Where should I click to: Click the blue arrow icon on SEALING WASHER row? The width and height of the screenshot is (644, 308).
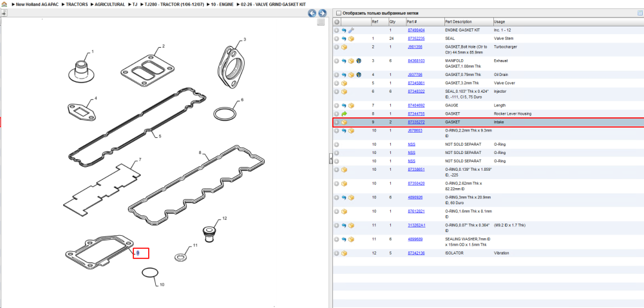pyautogui.click(x=344, y=240)
